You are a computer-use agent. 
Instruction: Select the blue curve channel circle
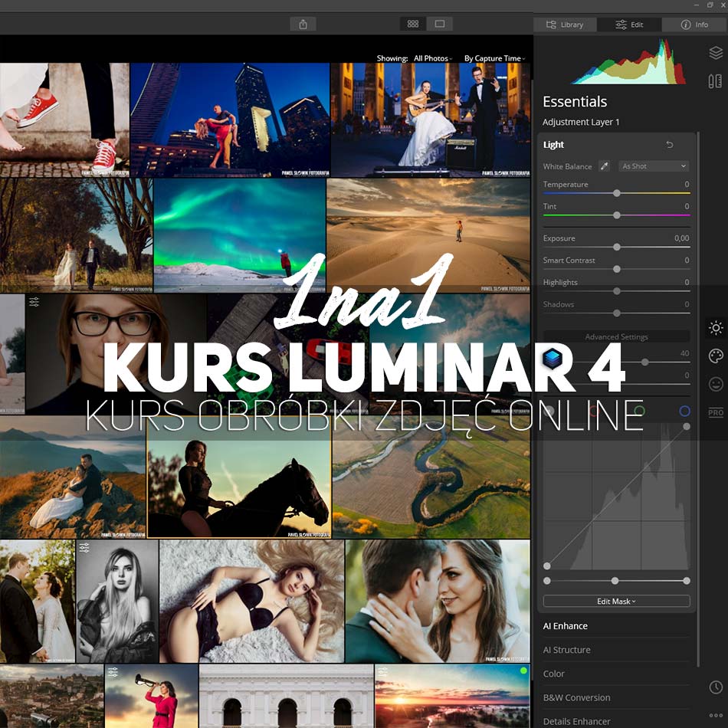point(684,411)
